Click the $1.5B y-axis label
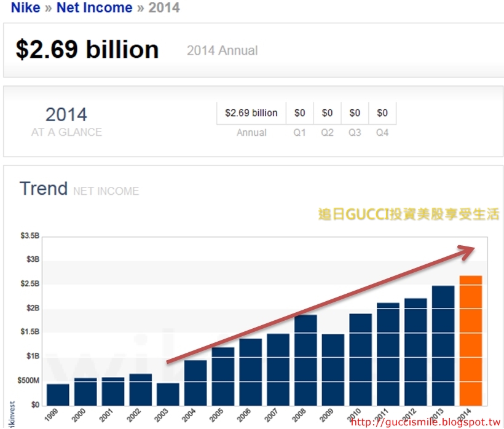Screen dimensions: 504x429 (x=30, y=332)
